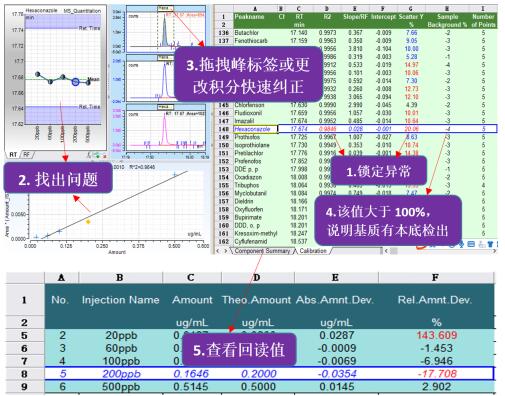Click the blue pin icon beside table icon
Screen dimensions: 505x396
click(x=462, y=244)
